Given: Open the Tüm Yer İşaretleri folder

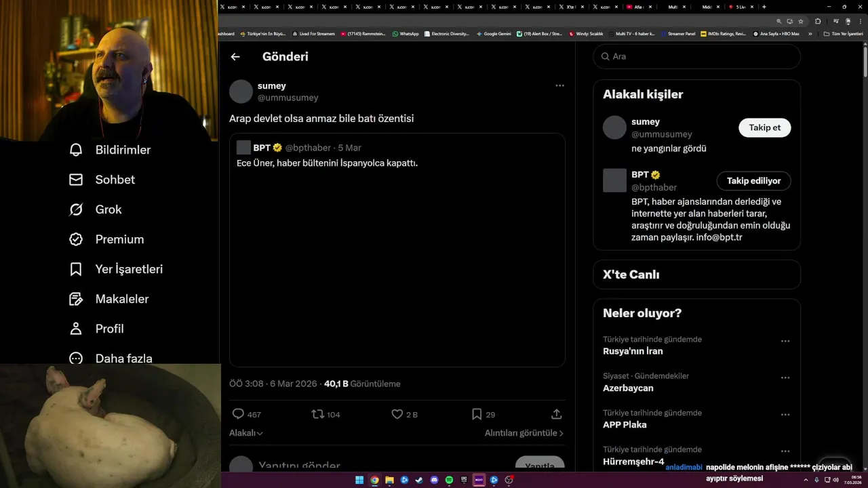Looking at the screenshot, I should click(x=843, y=33).
